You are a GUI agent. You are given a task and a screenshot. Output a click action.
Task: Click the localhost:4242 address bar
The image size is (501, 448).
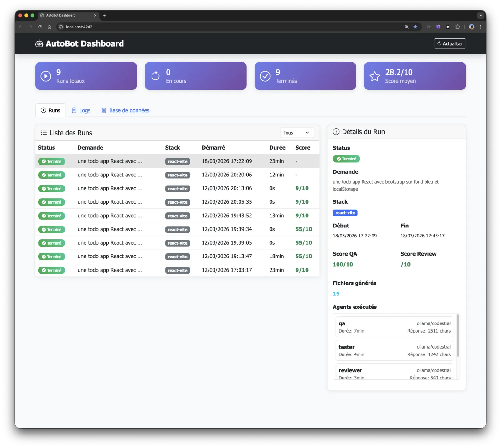coord(232,27)
